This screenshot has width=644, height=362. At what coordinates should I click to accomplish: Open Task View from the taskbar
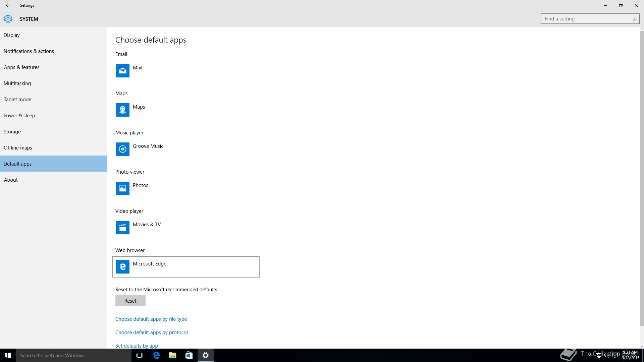(140, 355)
